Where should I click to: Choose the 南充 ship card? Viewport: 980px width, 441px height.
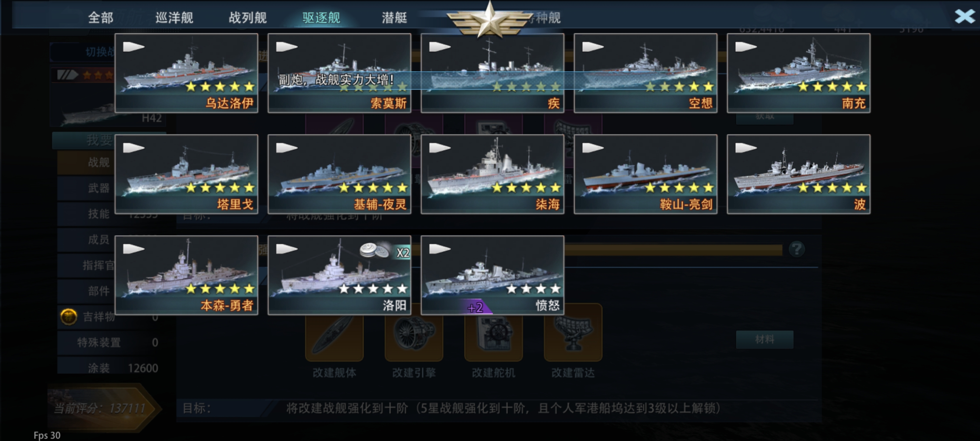pos(799,73)
